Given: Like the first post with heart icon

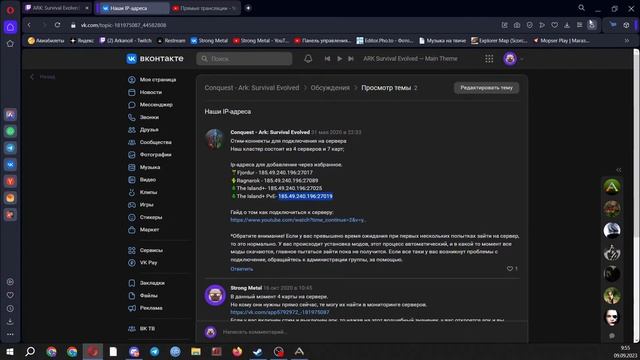Looking at the screenshot, I should (x=510, y=269).
